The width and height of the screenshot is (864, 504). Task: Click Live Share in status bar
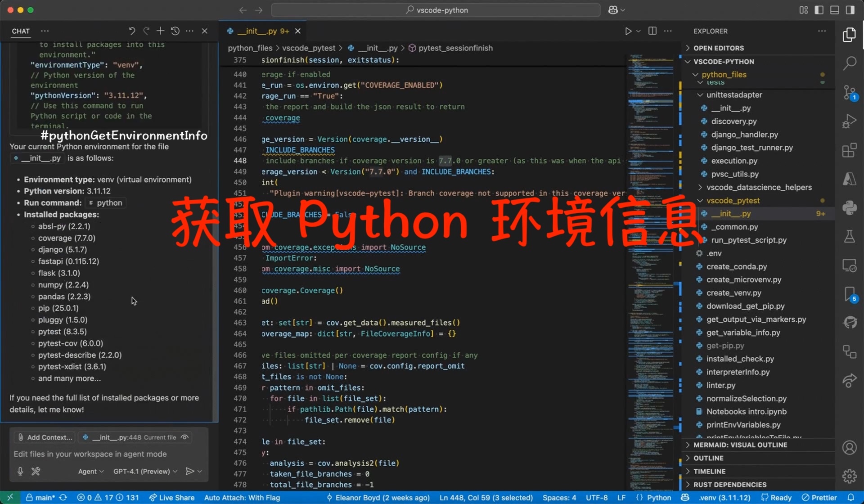(172, 498)
